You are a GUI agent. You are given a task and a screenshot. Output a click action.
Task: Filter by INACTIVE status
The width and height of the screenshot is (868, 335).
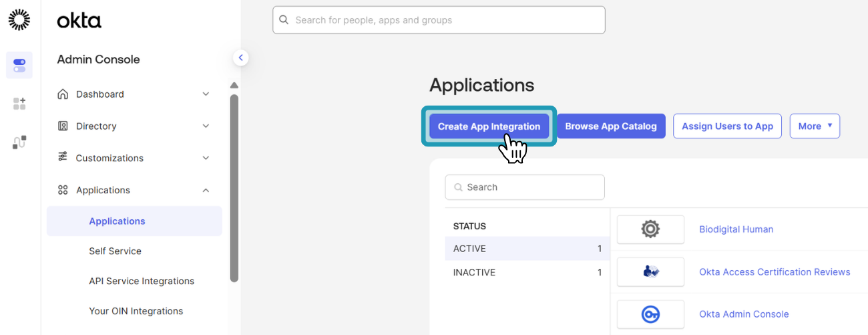[x=527, y=273]
